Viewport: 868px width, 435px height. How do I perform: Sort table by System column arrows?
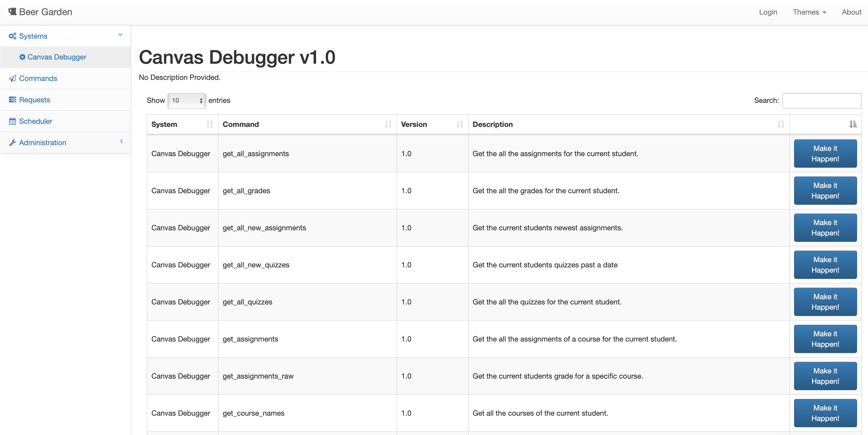click(210, 124)
